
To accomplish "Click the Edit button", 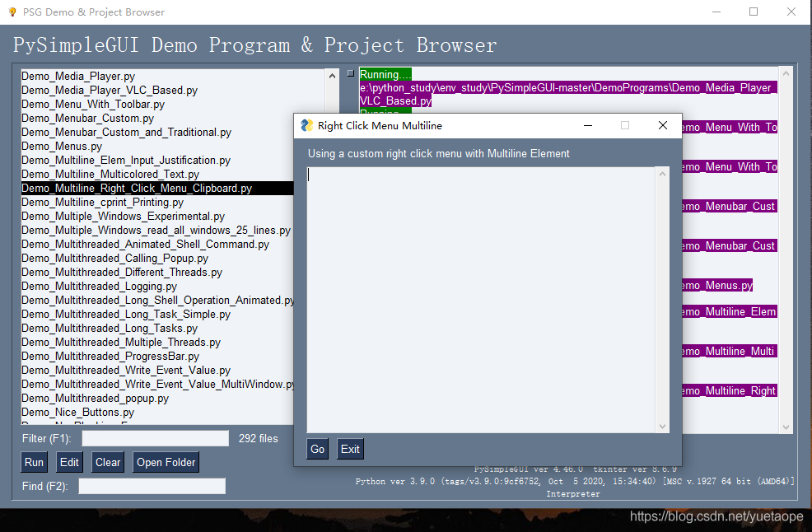I will click(69, 462).
